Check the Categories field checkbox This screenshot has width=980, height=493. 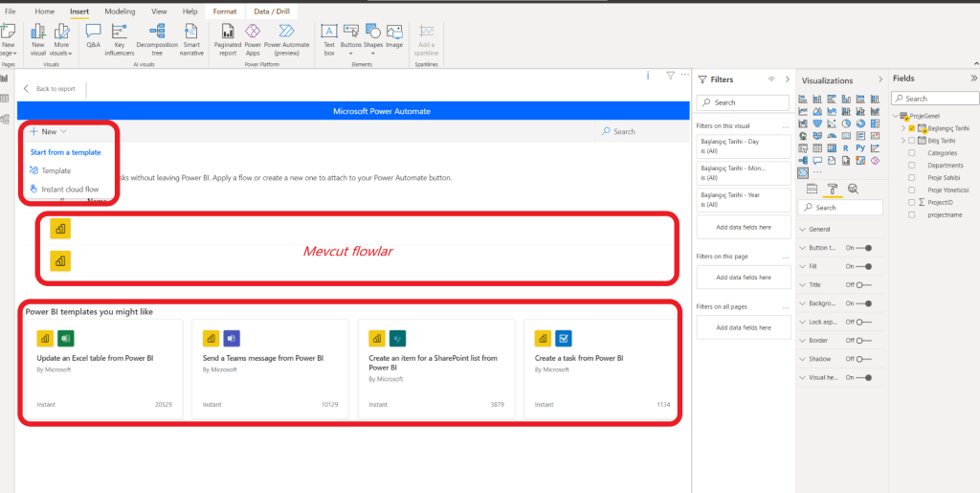pyautogui.click(x=911, y=153)
